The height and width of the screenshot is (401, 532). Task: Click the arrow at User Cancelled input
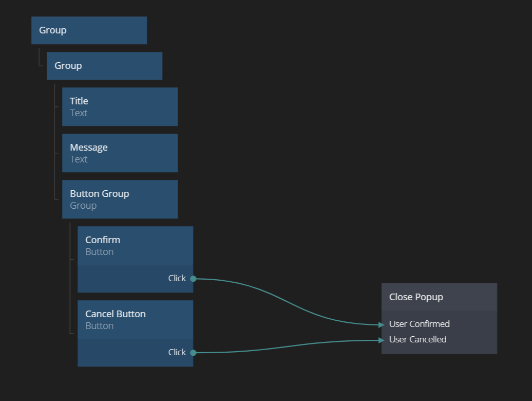tap(381, 340)
